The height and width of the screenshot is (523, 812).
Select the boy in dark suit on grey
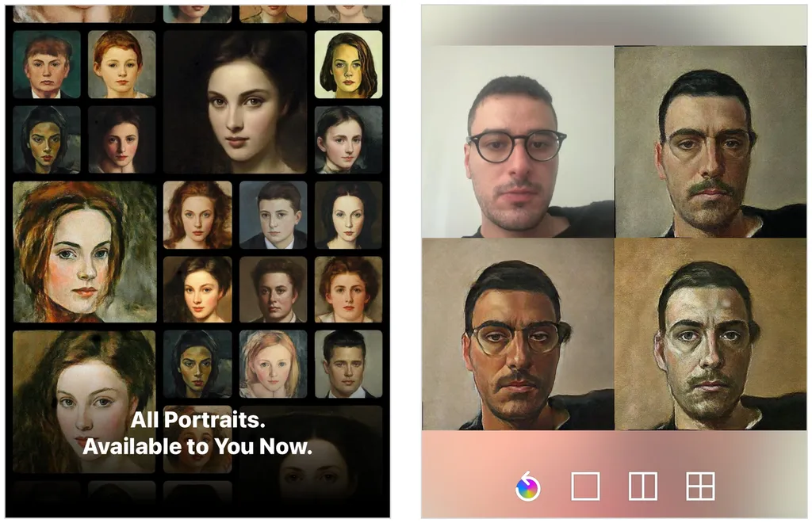273,215
